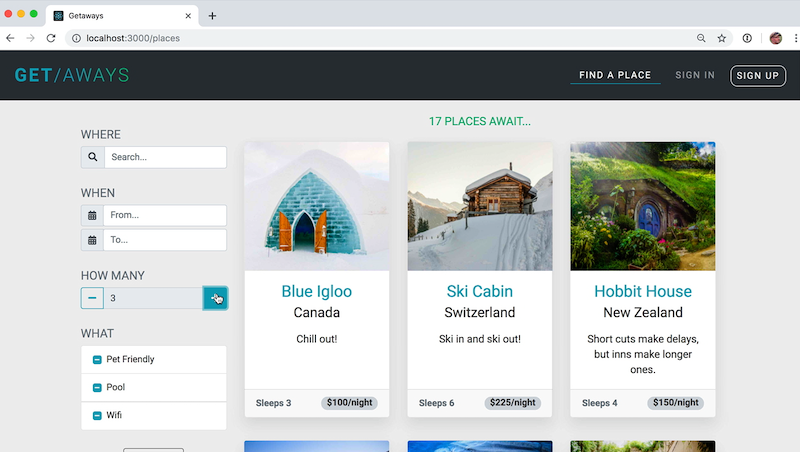
Task: Click the browser back arrow
Action: point(10,38)
